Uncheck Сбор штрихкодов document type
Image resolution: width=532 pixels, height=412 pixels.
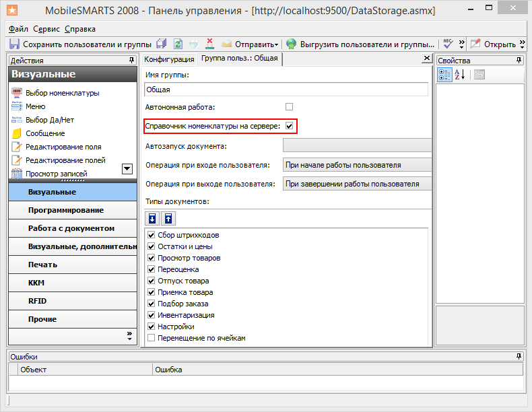(152, 235)
